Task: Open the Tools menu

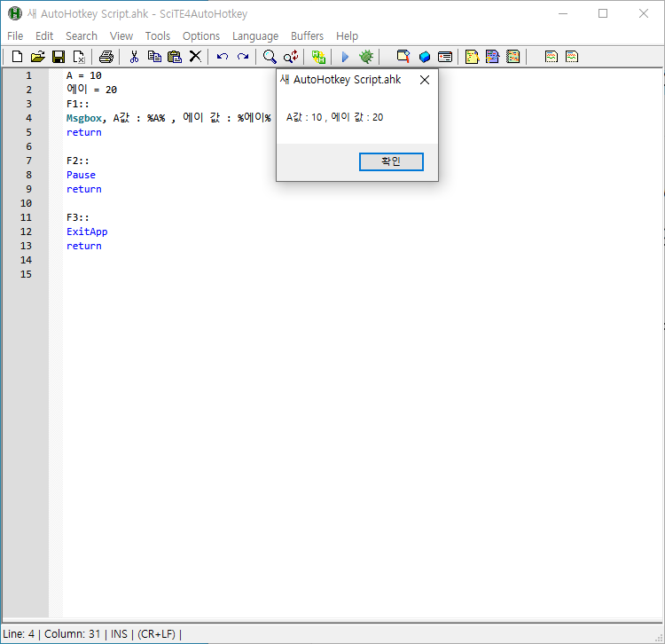Action: click(x=157, y=36)
